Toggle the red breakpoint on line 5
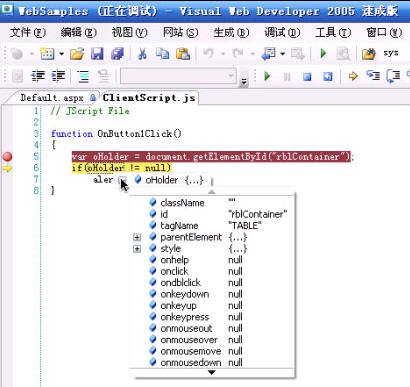410x387 pixels. point(7,156)
